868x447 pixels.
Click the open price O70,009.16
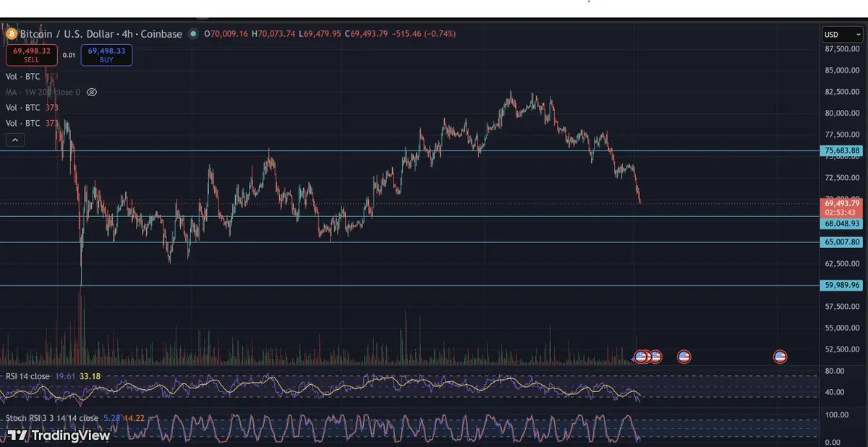[226, 34]
